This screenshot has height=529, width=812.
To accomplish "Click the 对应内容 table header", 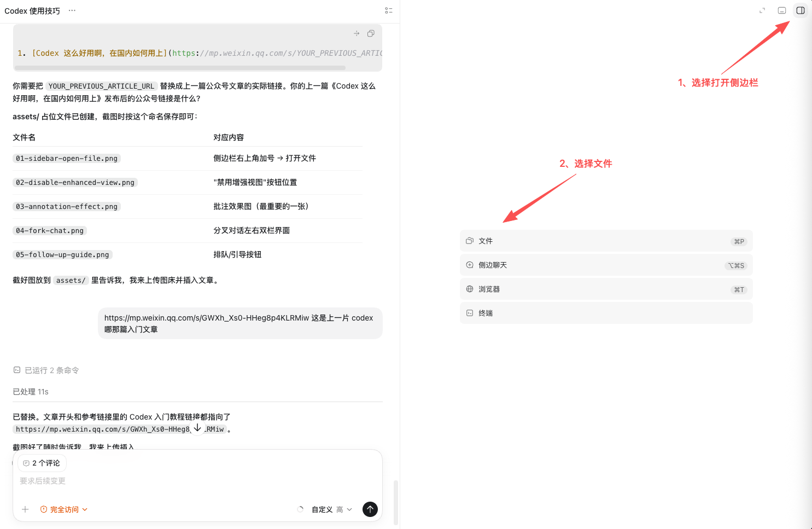I will pos(229,137).
